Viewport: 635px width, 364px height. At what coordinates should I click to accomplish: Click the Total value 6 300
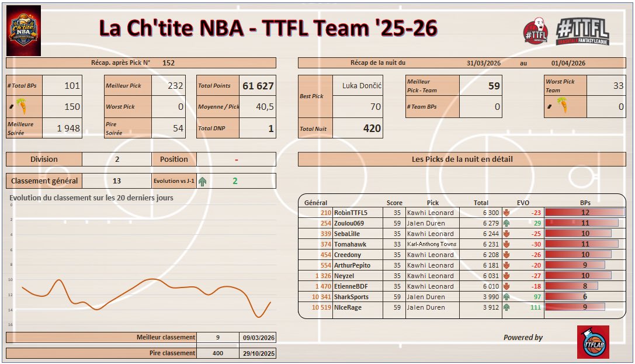pyautogui.click(x=491, y=213)
